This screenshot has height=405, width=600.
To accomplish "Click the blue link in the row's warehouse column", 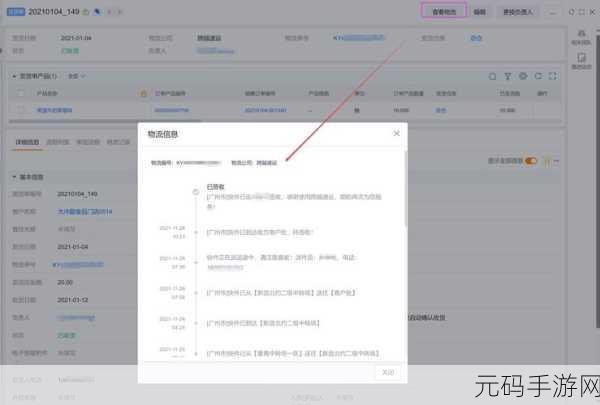I will point(441,110).
